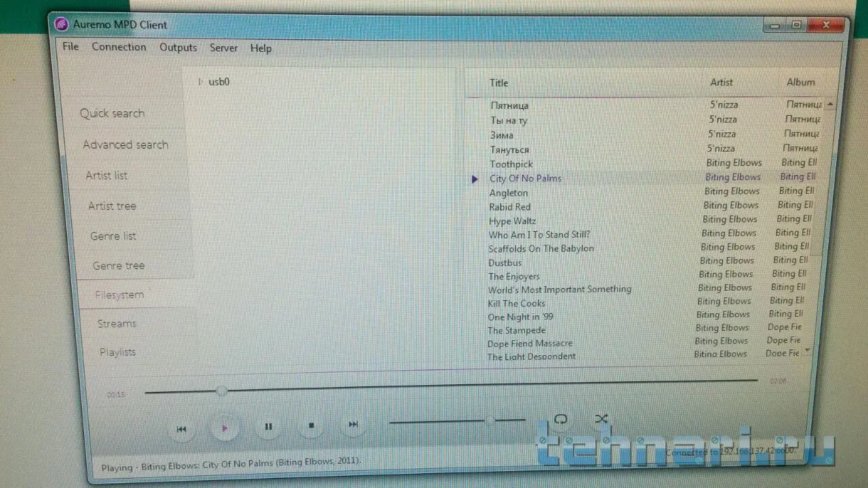
Task: Select the song "Kill The Cooks"
Action: click(x=517, y=304)
